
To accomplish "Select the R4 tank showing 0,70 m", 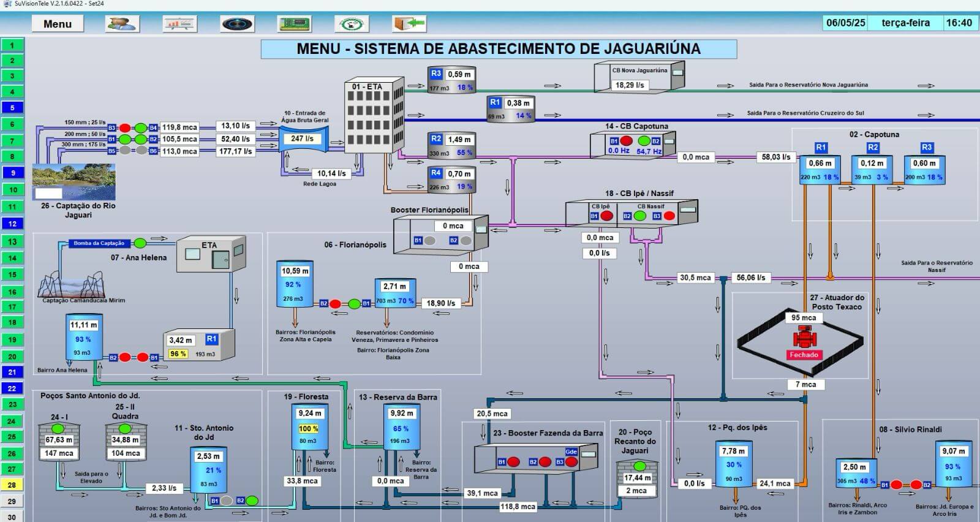I will (x=451, y=180).
